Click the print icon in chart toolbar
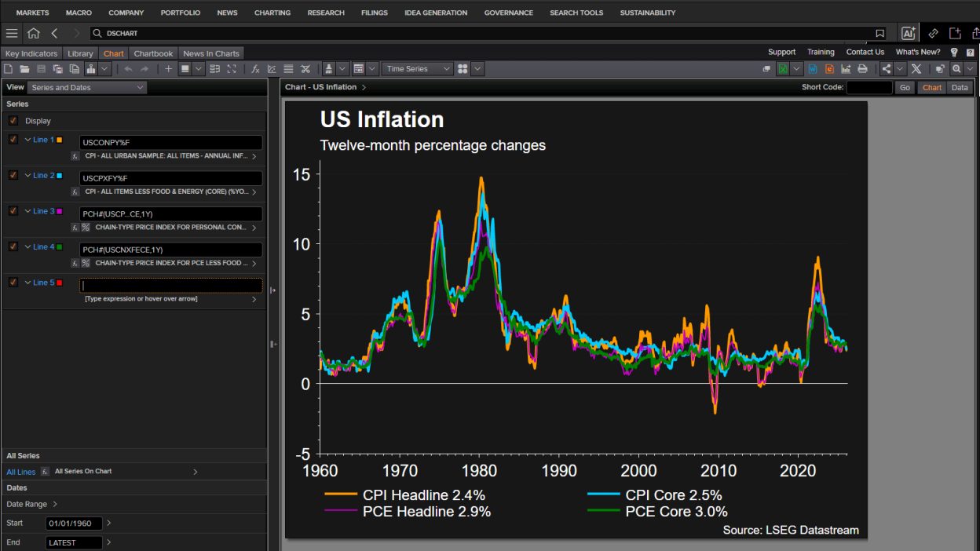The height and width of the screenshot is (551, 980). [x=862, y=69]
